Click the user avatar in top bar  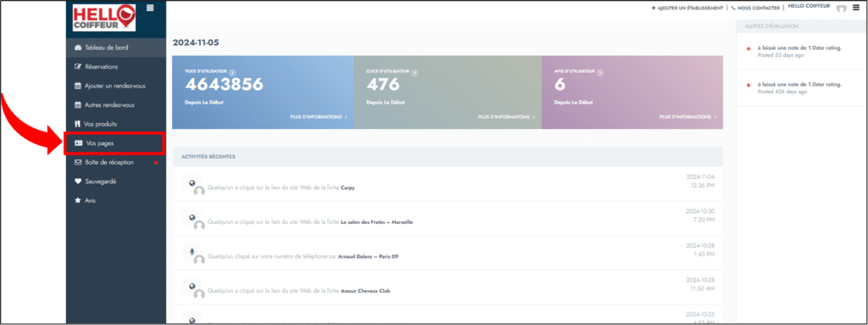click(x=842, y=8)
